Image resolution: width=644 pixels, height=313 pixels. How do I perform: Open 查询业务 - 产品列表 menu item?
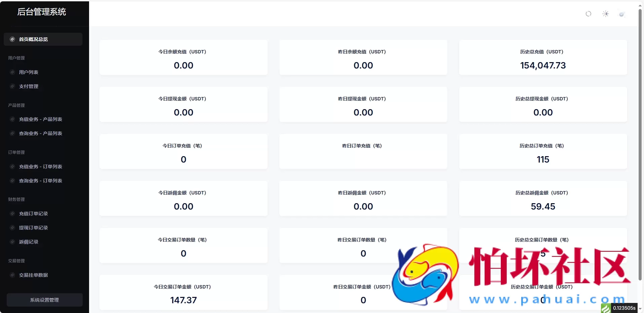pos(40,133)
